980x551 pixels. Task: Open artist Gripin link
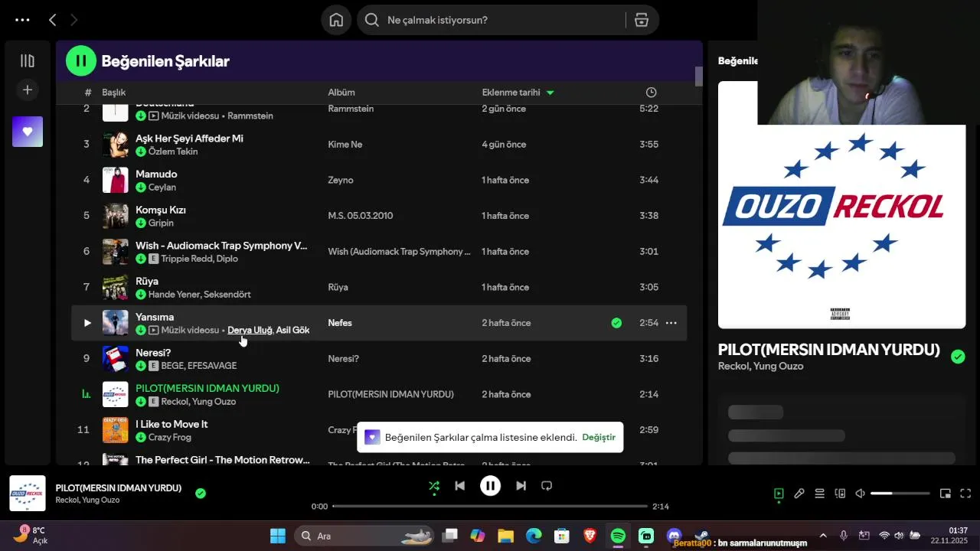click(x=161, y=223)
